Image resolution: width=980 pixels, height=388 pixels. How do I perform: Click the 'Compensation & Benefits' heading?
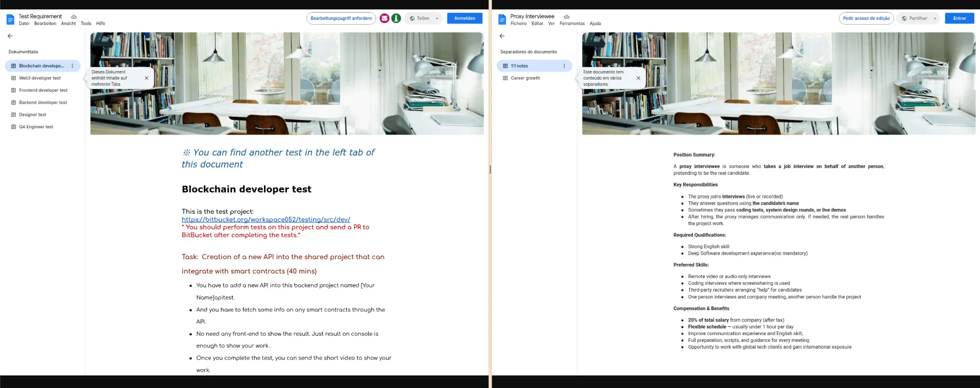click(701, 309)
